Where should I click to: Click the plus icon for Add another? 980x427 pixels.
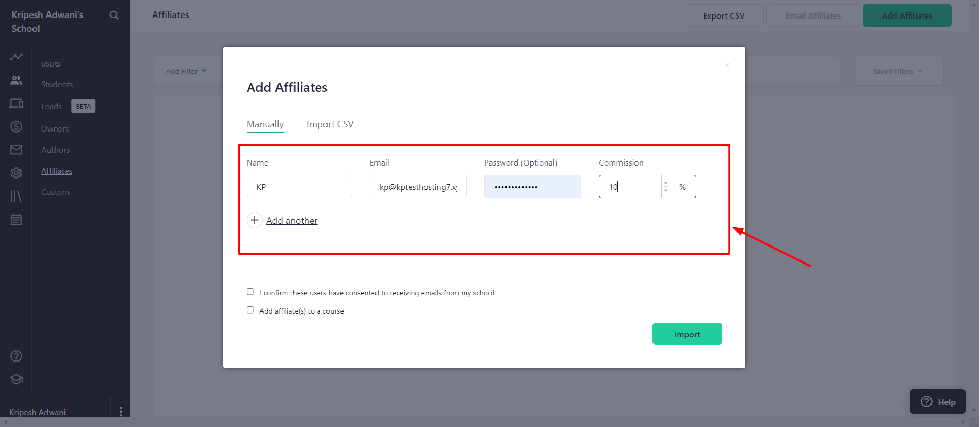click(x=254, y=220)
